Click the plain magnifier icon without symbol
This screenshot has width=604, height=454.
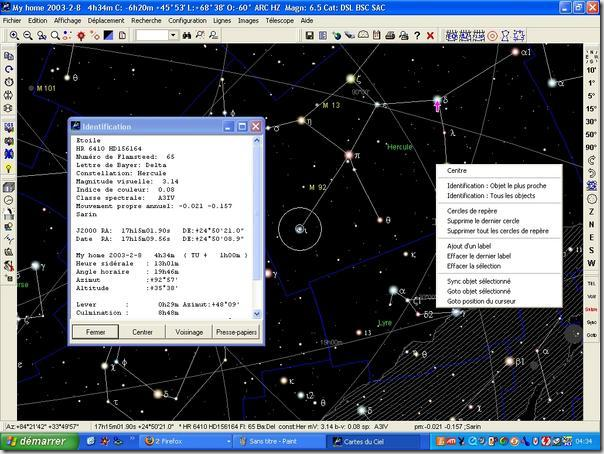click(x=55, y=35)
